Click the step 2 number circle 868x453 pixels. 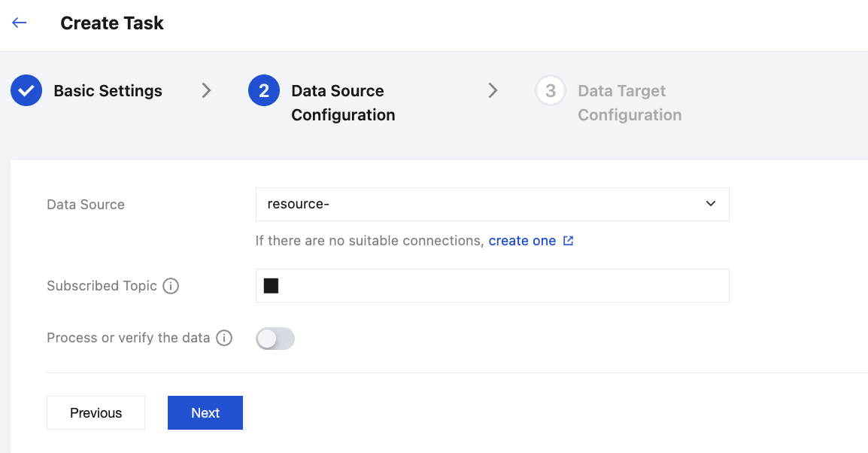264,91
